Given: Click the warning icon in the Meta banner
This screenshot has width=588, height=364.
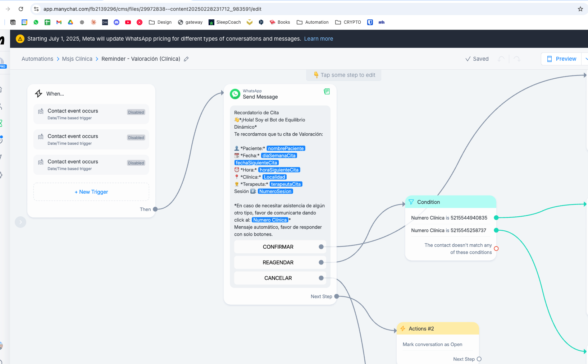Looking at the screenshot, I should point(20,39).
